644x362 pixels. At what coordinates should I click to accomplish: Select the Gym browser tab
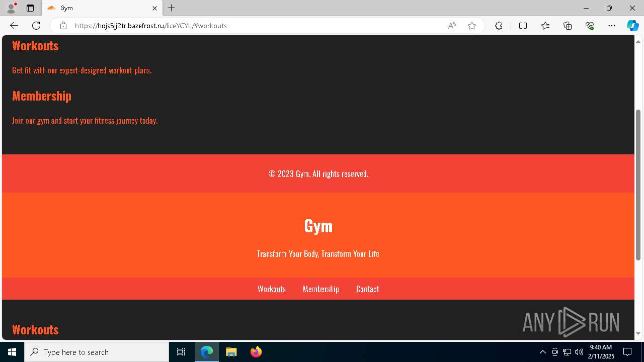tap(102, 8)
